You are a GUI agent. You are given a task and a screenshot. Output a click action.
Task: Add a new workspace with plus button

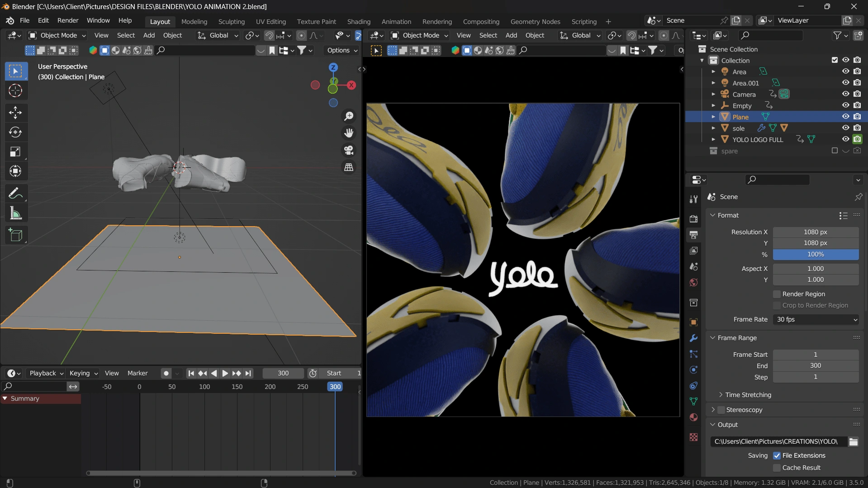point(608,22)
